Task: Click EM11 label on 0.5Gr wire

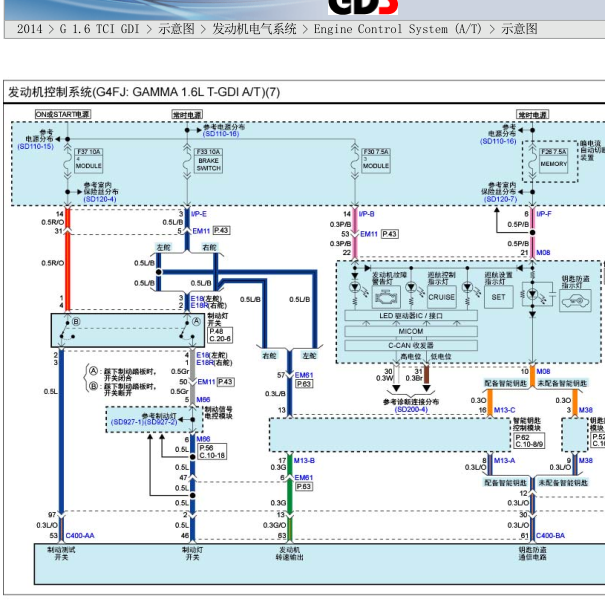Action: pyautogui.click(x=206, y=382)
